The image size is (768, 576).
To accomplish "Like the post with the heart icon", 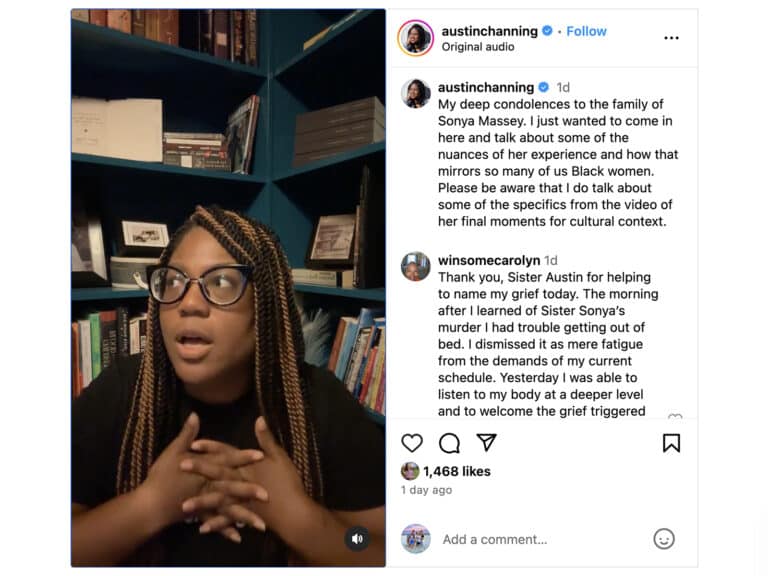I will point(412,443).
